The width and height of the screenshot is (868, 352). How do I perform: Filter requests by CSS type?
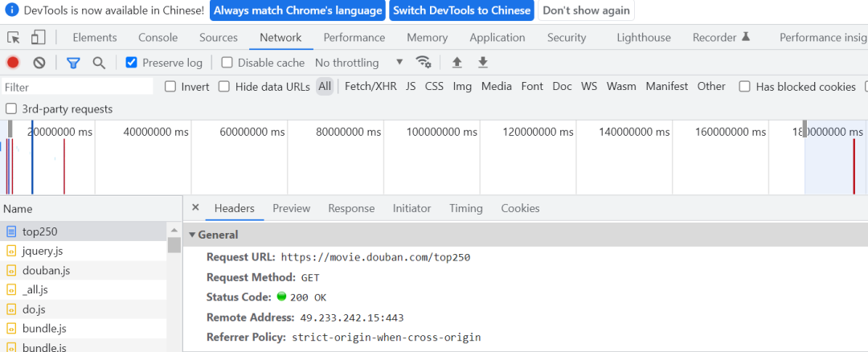click(x=435, y=86)
